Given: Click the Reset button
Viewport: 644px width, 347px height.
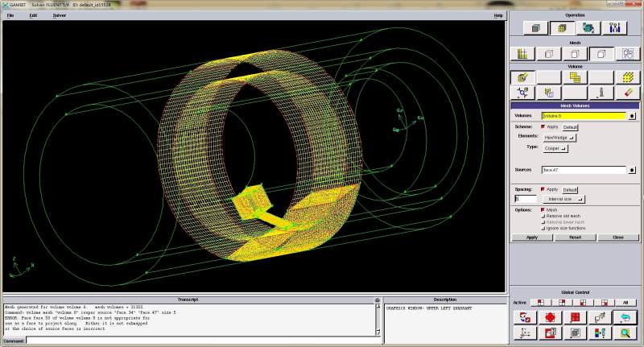Looking at the screenshot, I should point(575,238).
